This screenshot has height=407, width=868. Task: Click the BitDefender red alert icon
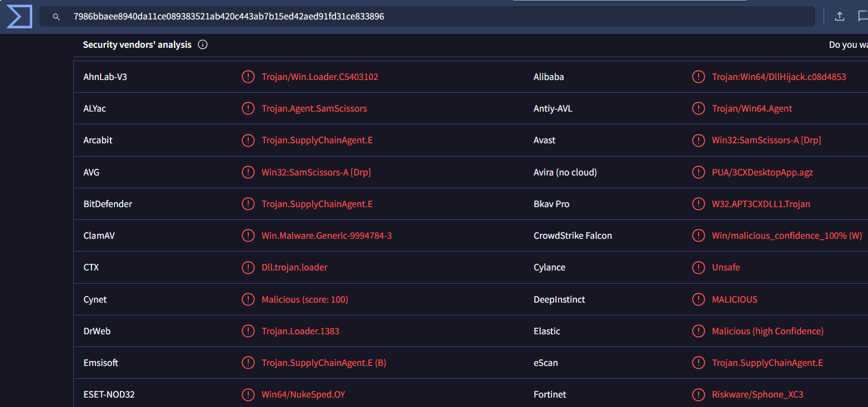point(248,204)
